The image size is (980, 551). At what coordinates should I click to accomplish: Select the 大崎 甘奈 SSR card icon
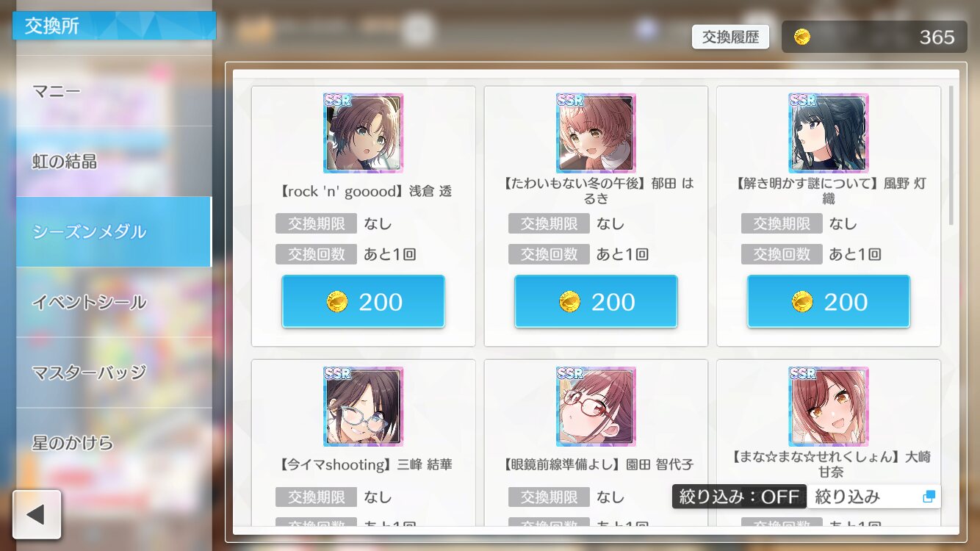tap(829, 406)
